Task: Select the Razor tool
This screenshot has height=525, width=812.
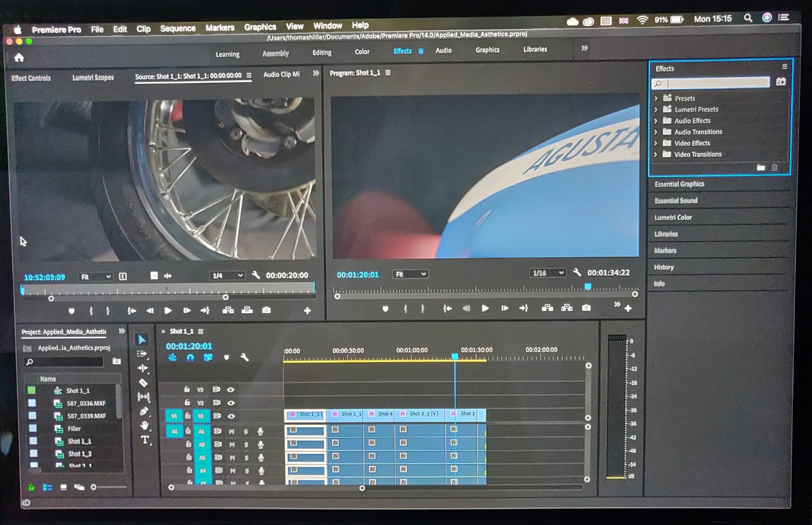Action: click(x=143, y=383)
